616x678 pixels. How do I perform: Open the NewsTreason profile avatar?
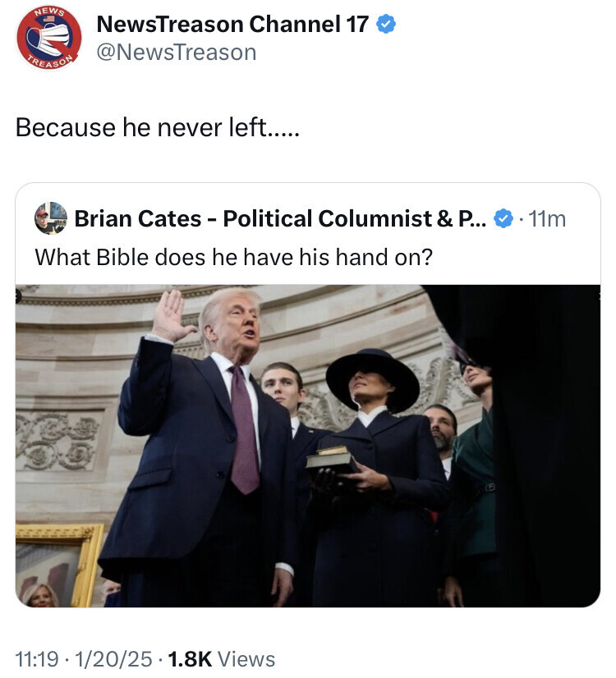click(x=49, y=37)
